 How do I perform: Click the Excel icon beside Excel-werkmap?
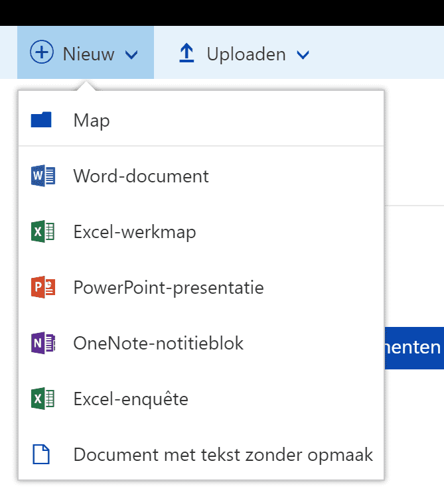click(x=43, y=231)
